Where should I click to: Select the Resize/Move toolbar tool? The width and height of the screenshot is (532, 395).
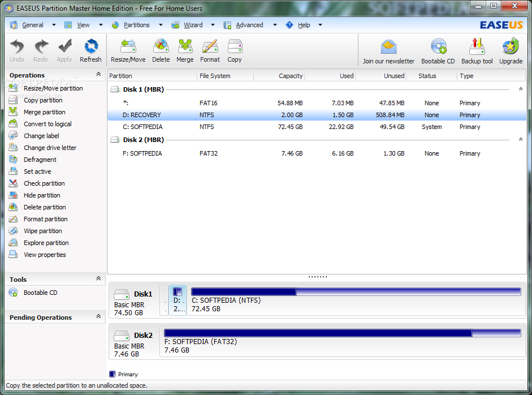pos(128,50)
